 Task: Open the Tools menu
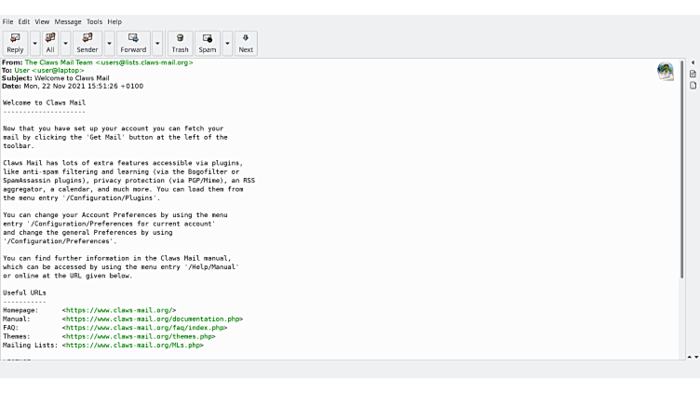(94, 21)
